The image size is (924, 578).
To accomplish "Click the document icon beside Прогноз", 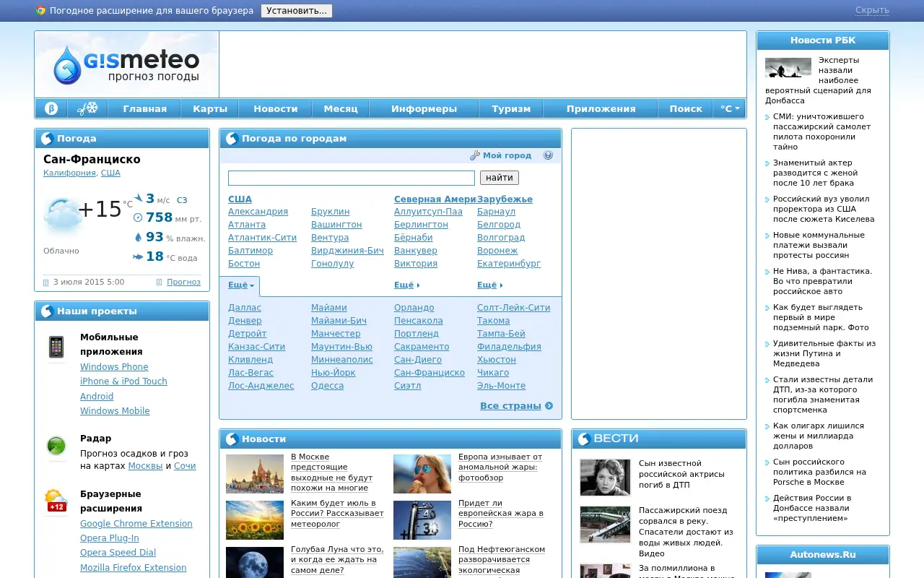I will pyautogui.click(x=160, y=282).
